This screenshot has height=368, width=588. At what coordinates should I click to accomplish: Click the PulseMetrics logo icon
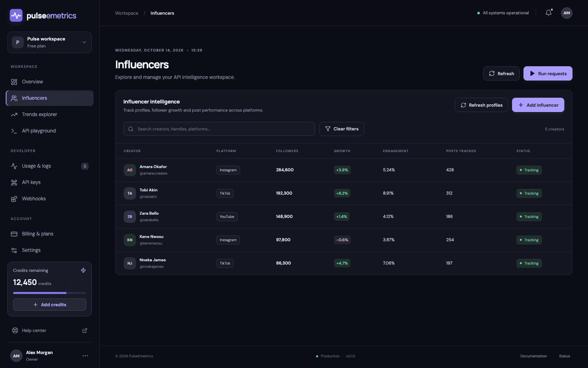pyautogui.click(x=16, y=16)
